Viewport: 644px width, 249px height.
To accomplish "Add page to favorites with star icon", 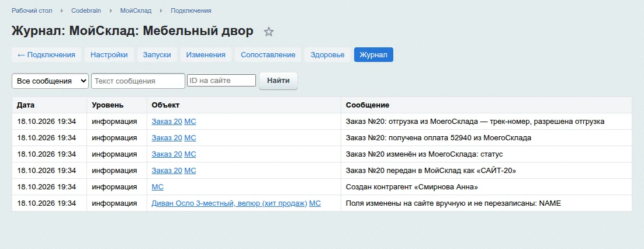I will [269, 32].
